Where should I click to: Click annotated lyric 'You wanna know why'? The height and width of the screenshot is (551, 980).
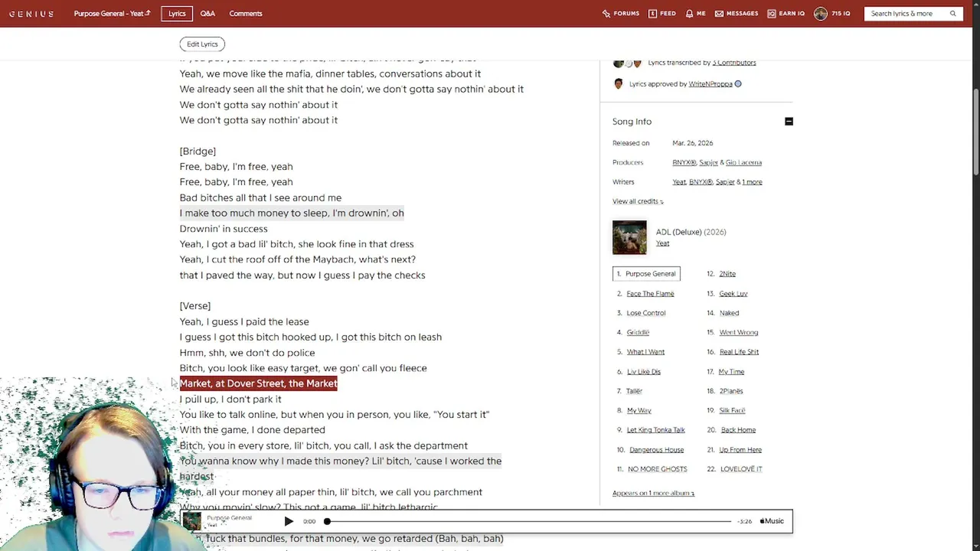[341, 469]
